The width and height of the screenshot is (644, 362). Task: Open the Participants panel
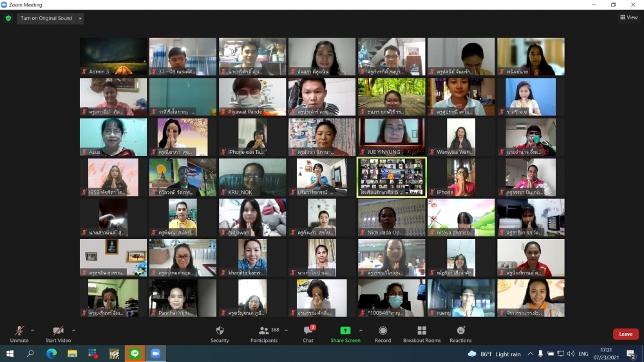tap(264, 333)
